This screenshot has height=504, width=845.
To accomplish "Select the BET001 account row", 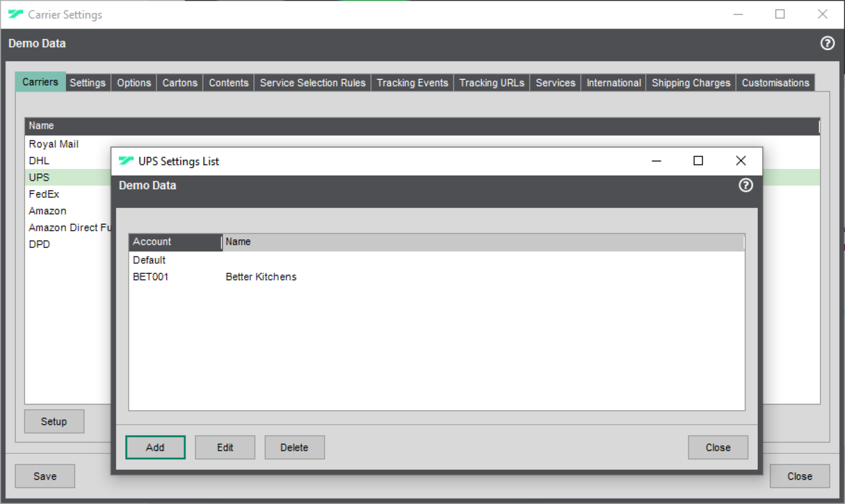I will pyautogui.click(x=436, y=277).
